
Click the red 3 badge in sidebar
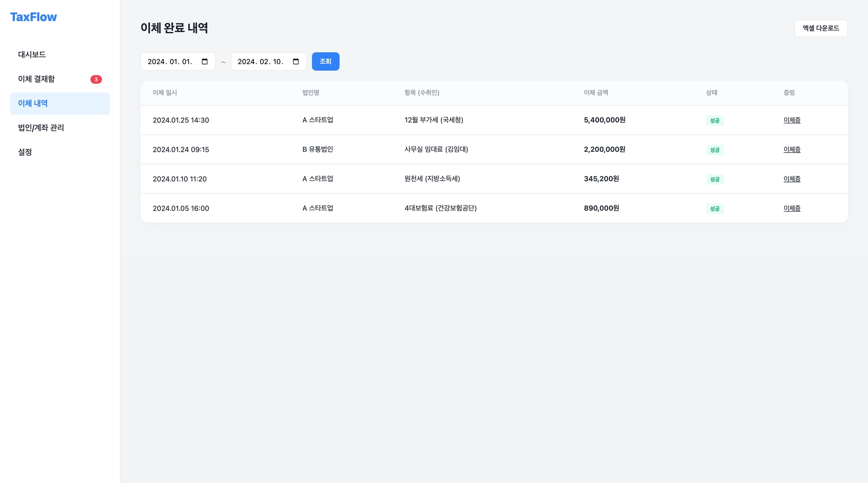[96, 79]
